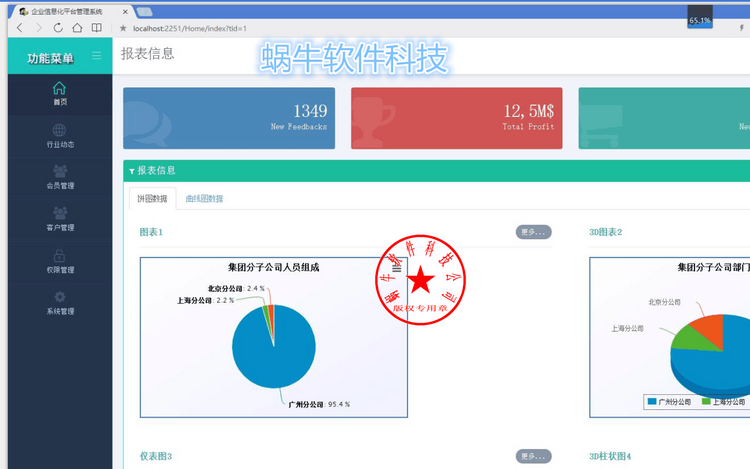Select 会员管理 members icon
This screenshot has width=750, height=469.
[x=60, y=171]
